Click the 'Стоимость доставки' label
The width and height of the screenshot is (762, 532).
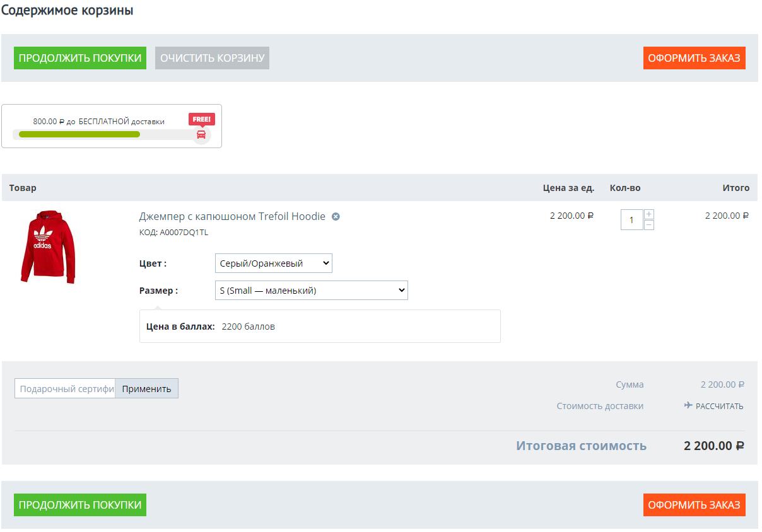point(600,406)
